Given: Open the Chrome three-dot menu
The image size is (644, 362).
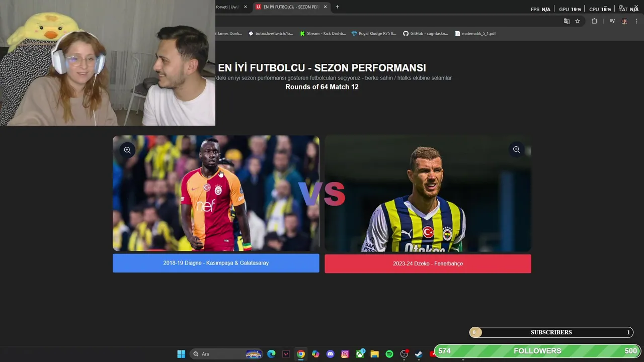Looking at the screenshot, I should 636,21.
